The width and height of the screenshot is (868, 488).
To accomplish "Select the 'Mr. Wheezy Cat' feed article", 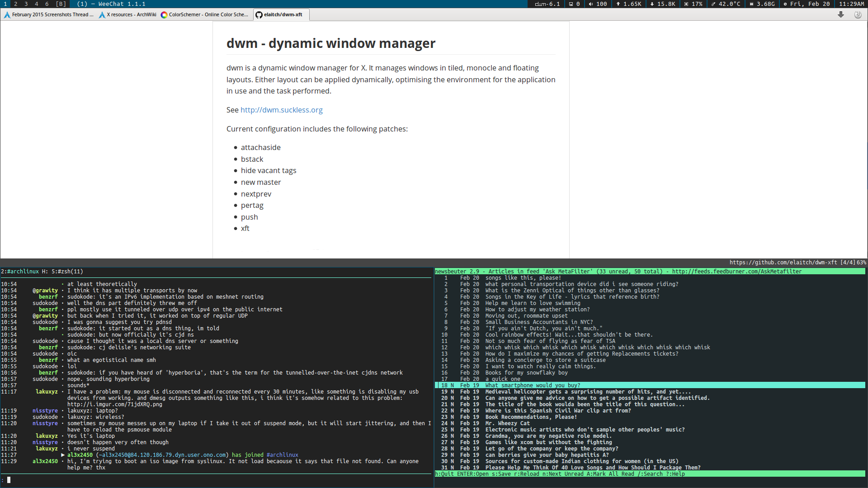I will [507, 423].
